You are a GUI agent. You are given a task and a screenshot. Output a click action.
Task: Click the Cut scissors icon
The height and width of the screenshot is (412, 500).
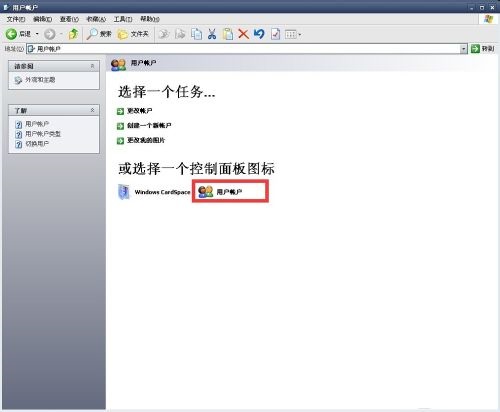click(x=212, y=34)
